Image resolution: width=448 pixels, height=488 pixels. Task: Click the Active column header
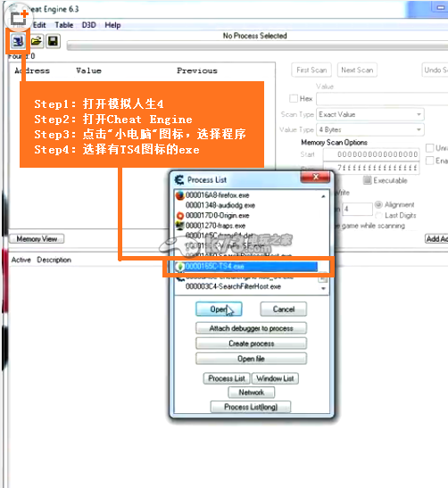(21, 260)
